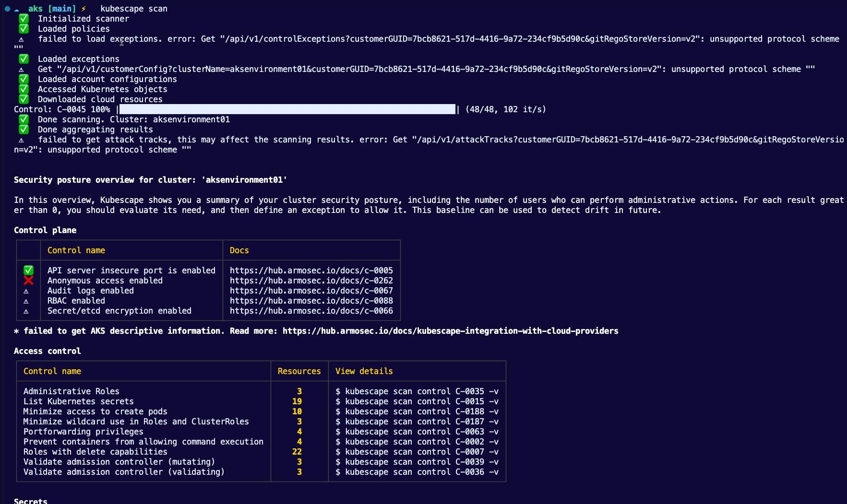Open docs link for c-0066

[x=311, y=311]
